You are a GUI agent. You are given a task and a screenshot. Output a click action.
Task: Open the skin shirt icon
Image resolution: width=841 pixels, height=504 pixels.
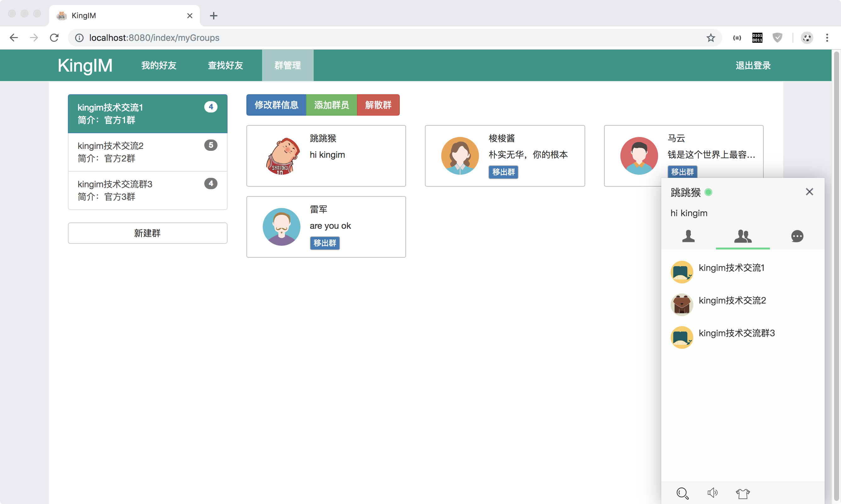click(743, 493)
